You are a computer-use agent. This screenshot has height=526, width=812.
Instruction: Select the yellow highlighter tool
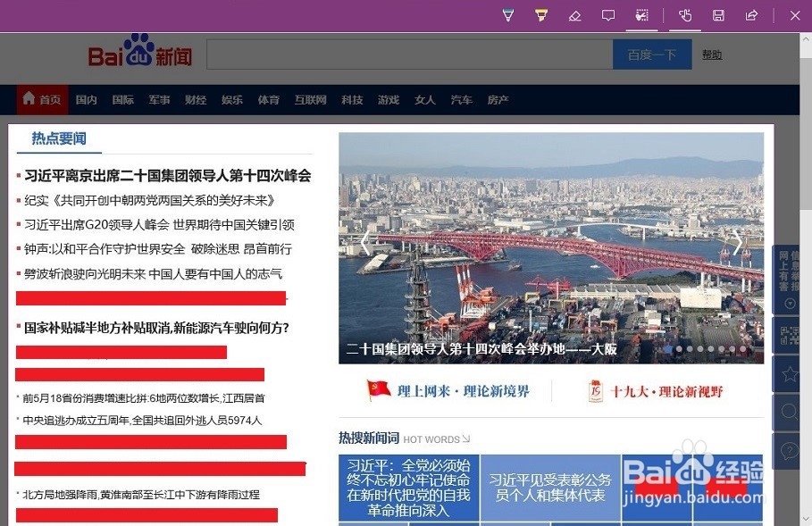point(541,15)
